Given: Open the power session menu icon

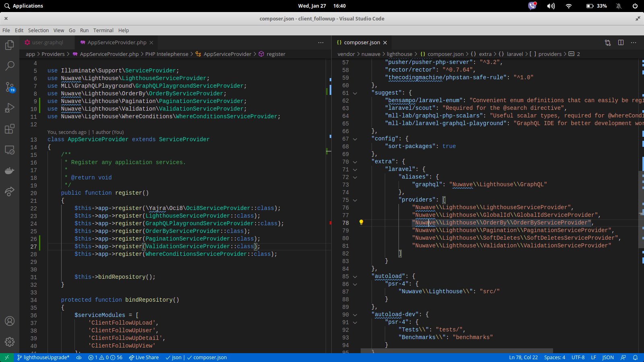Looking at the screenshot, I should (635, 6).
